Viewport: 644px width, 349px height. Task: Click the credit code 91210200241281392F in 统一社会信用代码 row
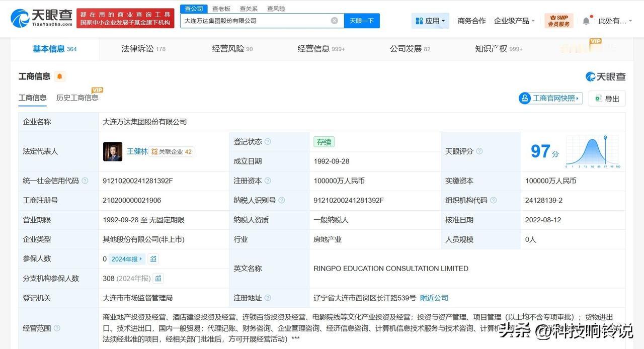(138, 181)
